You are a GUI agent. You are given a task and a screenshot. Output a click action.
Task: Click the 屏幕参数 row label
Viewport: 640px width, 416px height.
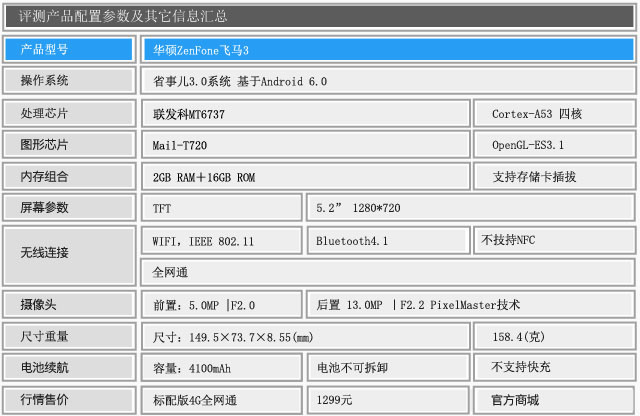69,207
